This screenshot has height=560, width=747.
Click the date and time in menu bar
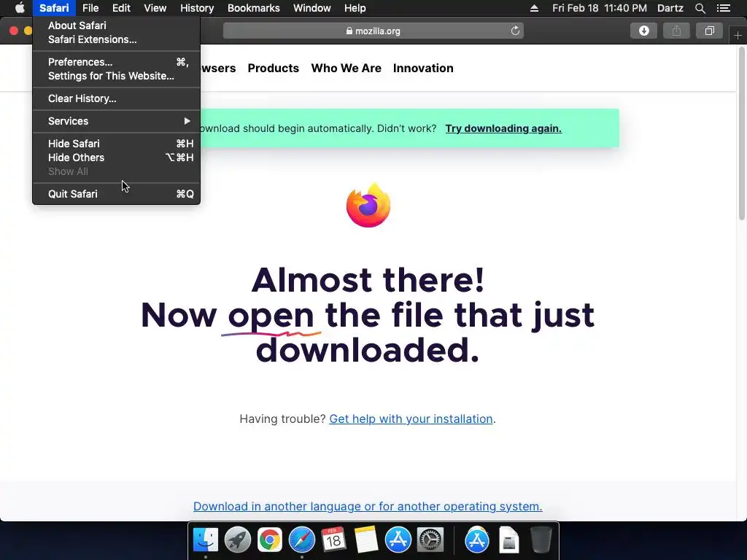(600, 8)
